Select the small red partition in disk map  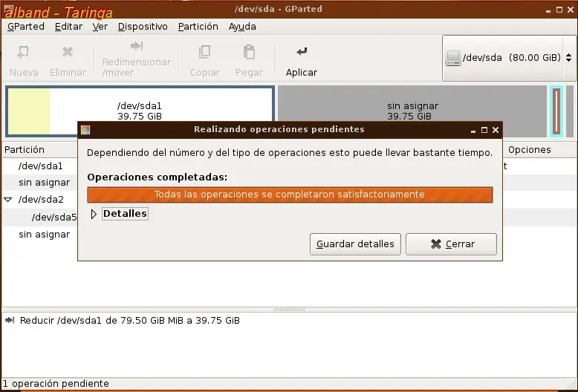[556, 111]
